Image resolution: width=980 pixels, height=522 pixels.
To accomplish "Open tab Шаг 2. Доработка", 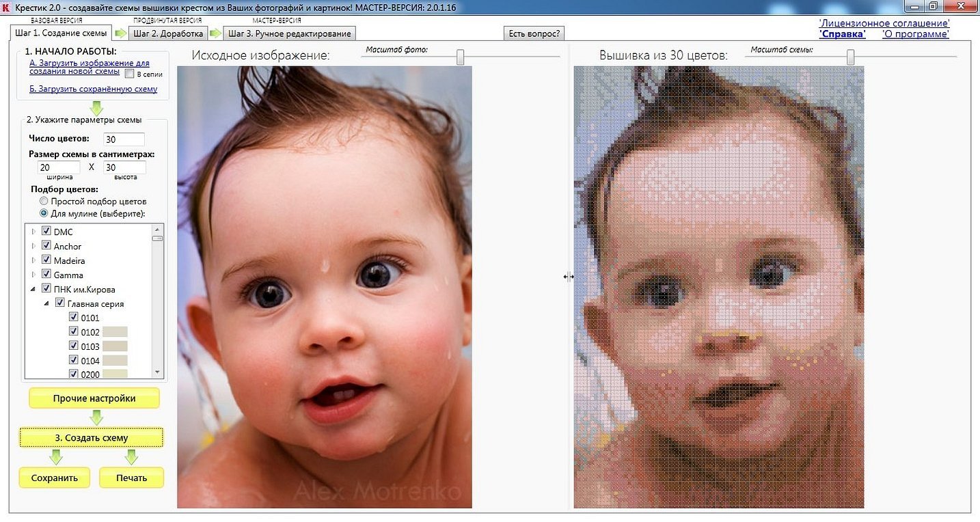I will pyautogui.click(x=168, y=33).
